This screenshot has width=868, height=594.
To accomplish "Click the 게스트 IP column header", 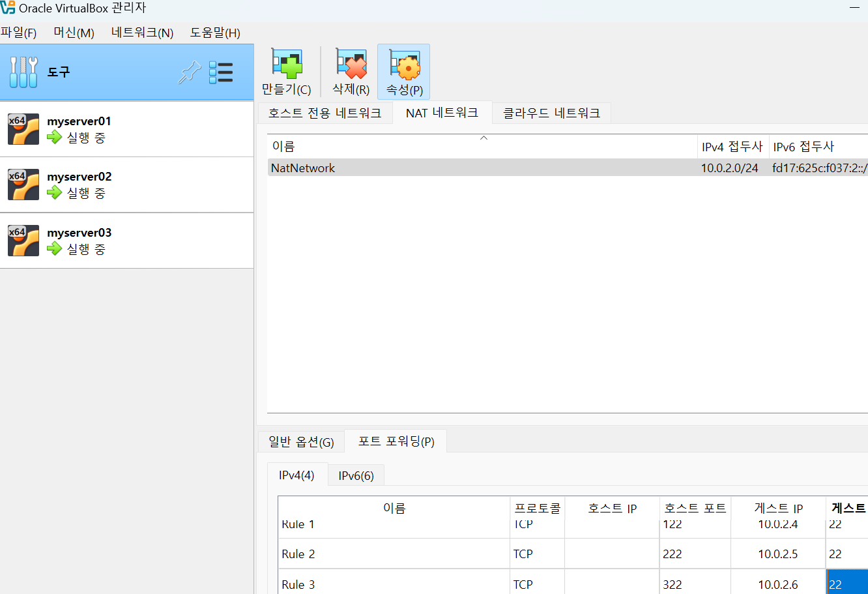I will click(778, 508).
